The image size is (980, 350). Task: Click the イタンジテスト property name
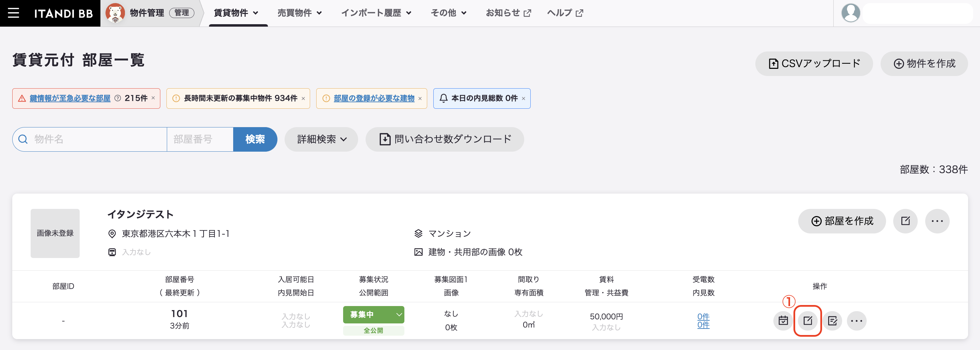(x=140, y=214)
